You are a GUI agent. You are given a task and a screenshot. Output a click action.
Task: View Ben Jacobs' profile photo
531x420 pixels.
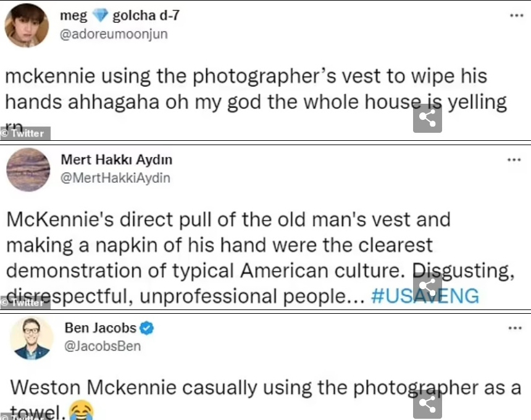tap(31, 337)
